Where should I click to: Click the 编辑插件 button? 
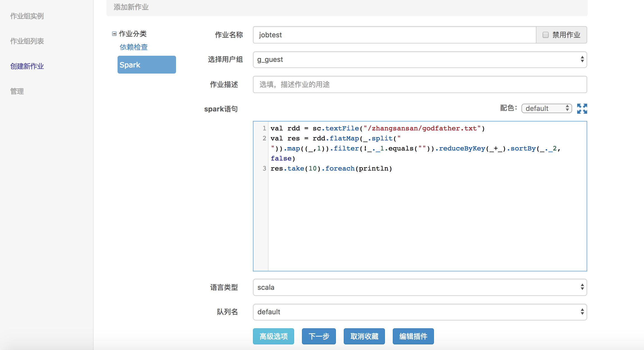click(x=413, y=336)
